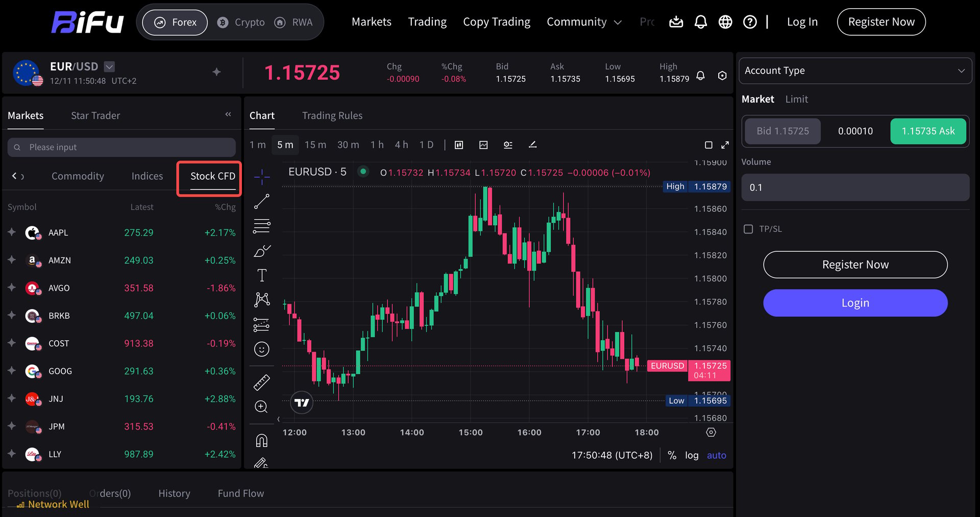Toggle percent scale on chart

point(672,455)
